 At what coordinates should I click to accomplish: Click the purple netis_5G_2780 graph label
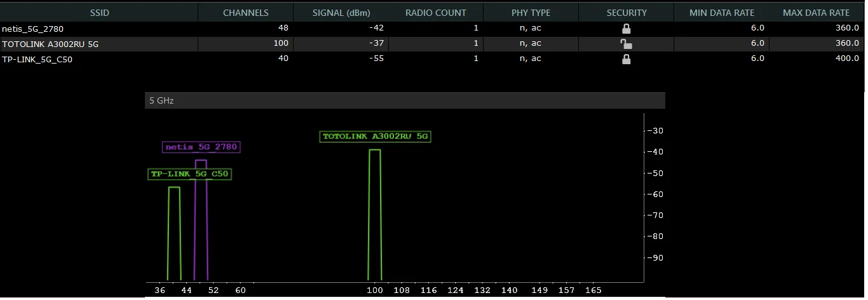[x=201, y=147]
